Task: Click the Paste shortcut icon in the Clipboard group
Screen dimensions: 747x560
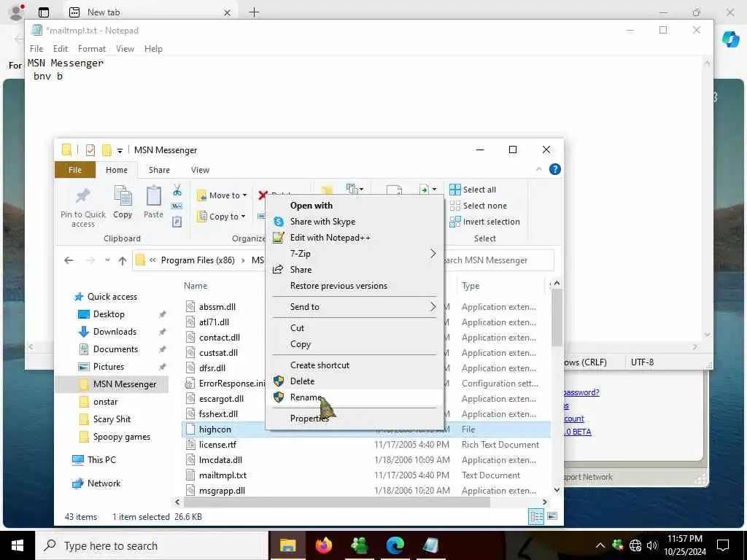Action: tap(177, 222)
